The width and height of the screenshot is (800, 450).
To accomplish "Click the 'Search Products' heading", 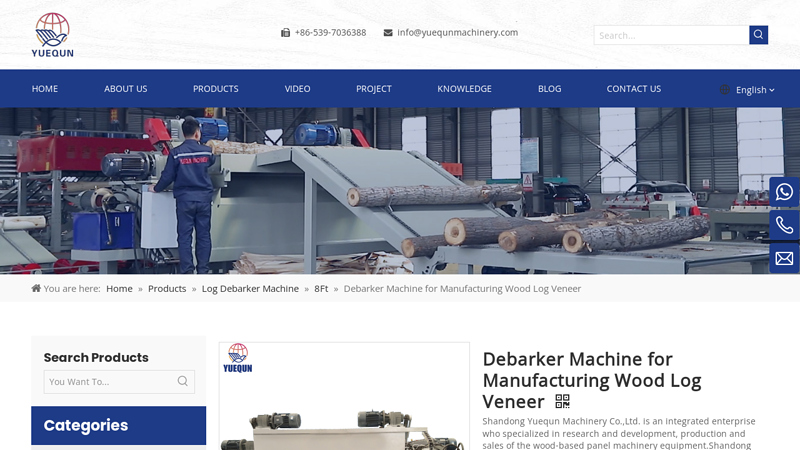I will tap(96, 357).
